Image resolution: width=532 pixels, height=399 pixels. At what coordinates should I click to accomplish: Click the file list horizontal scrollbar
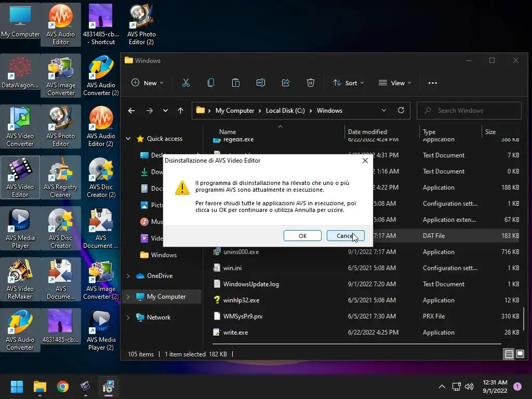[x=356, y=344]
